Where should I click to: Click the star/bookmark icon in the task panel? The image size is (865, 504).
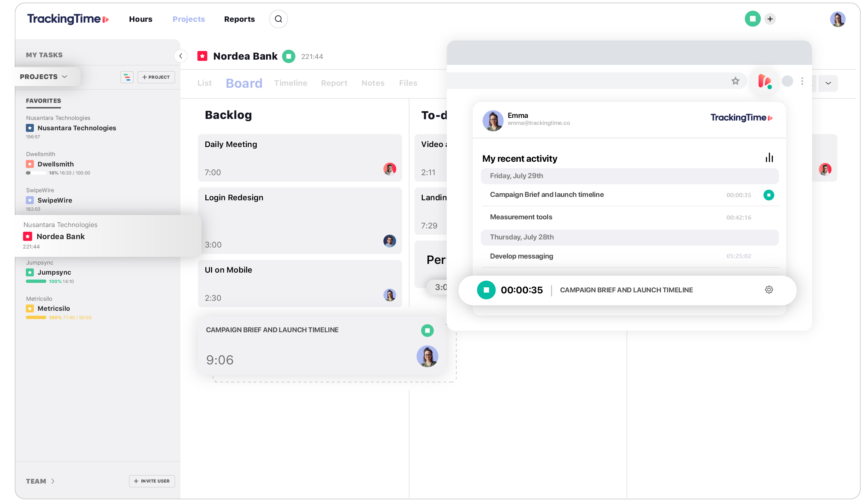[735, 81]
